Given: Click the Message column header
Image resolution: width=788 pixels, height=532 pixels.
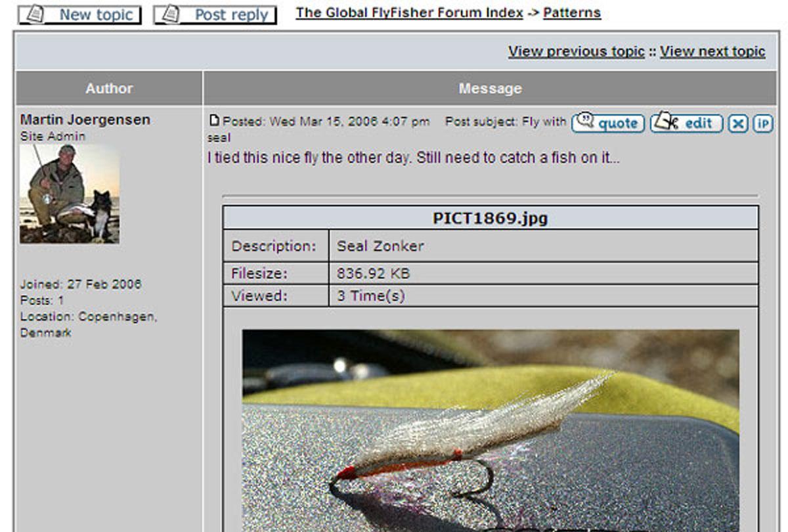Looking at the screenshot, I should (490, 88).
